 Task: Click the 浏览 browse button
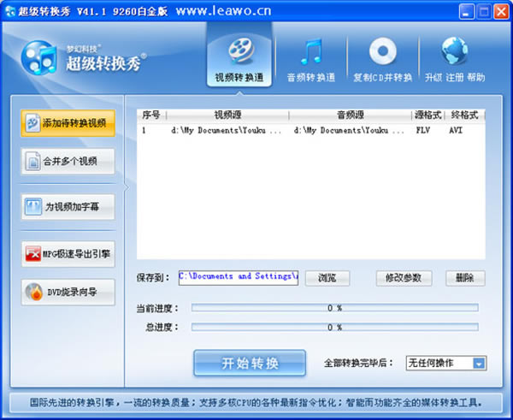click(x=327, y=278)
